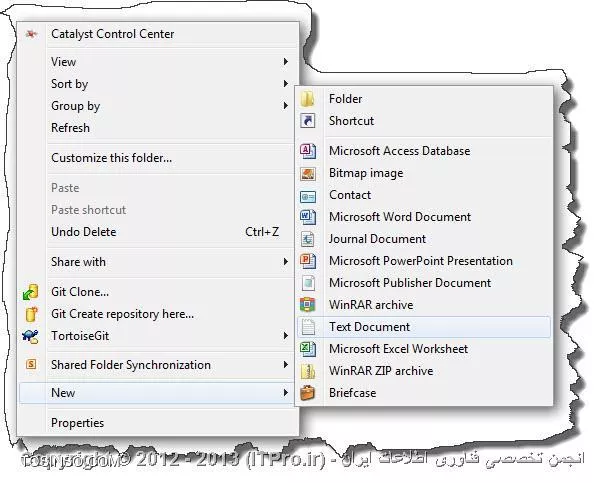The width and height of the screenshot is (605, 483).
Task: Click the PowerPoint Presentation icon
Action: point(308,261)
